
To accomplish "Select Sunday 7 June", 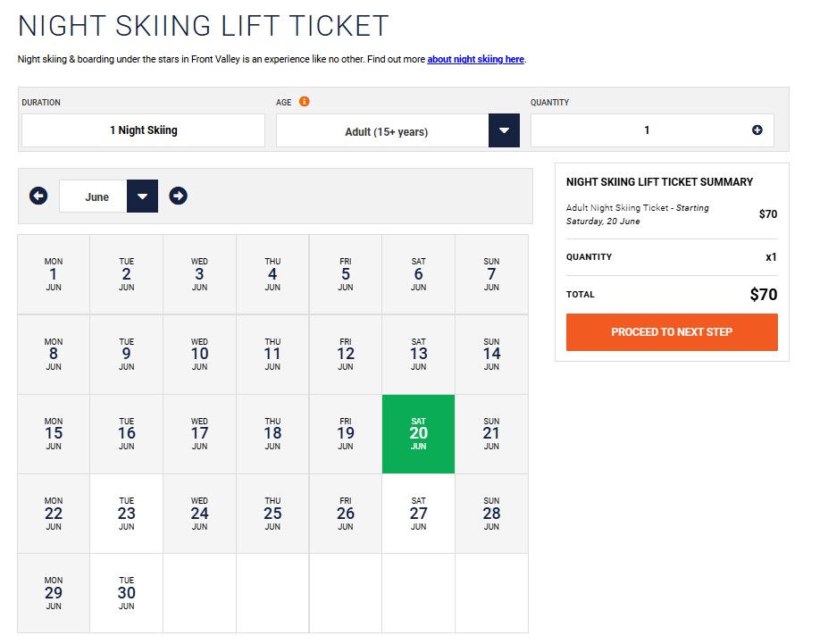I will coord(491,274).
